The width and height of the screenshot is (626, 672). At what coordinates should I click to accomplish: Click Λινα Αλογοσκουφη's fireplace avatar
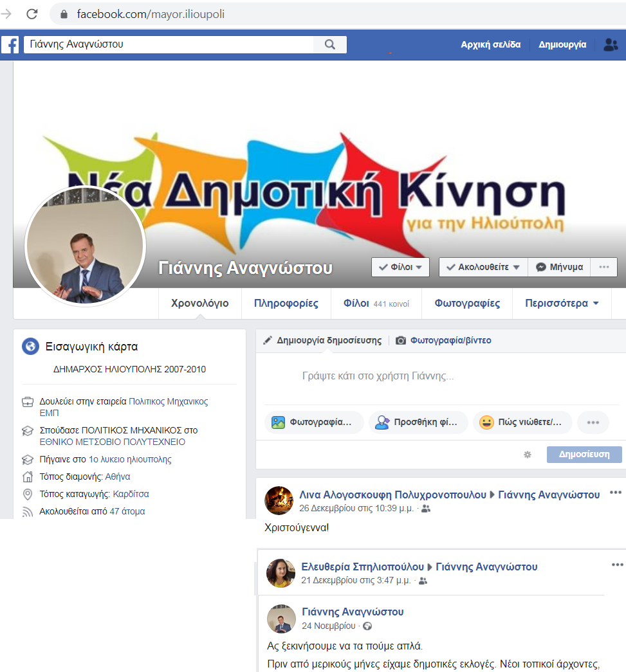[x=279, y=500]
